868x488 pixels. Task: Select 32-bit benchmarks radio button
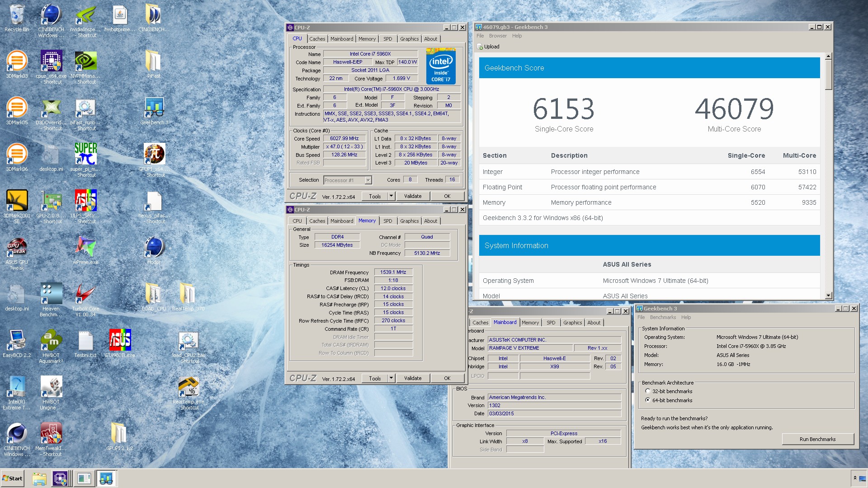(648, 391)
